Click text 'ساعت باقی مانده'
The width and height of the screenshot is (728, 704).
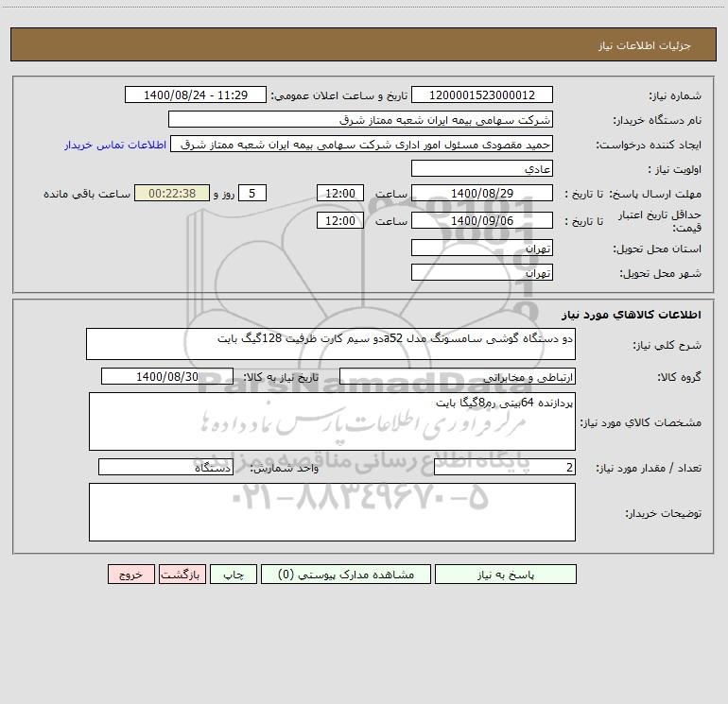pyautogui.click(x=87, y=194)
